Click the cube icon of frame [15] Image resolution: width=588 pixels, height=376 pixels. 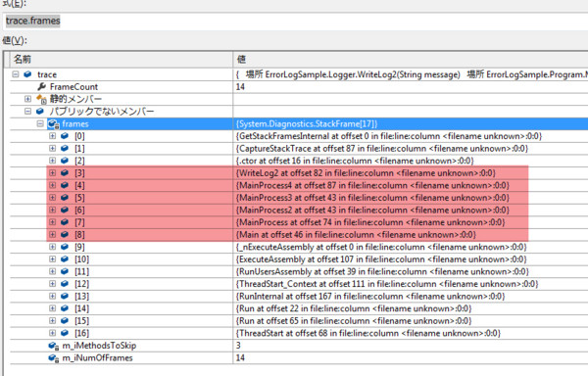point(65,321)
